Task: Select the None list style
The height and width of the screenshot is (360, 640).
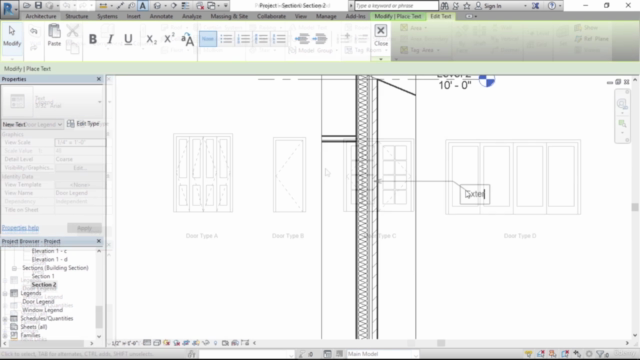Action: 208,39
